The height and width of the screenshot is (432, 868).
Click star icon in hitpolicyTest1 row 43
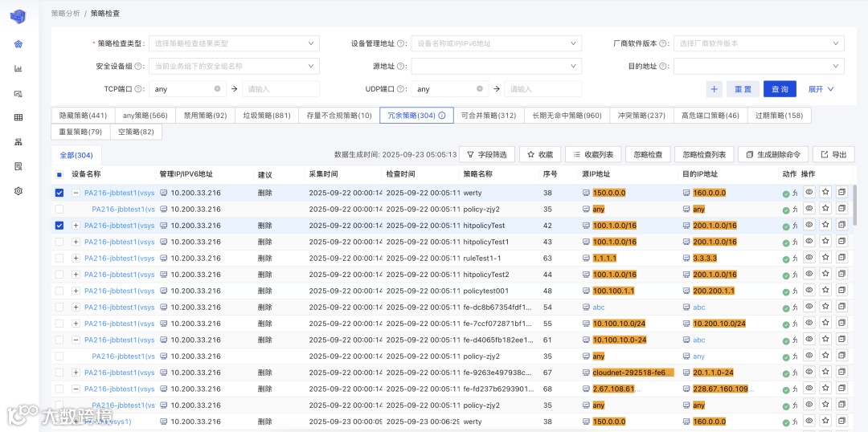[x=825, y=241]
